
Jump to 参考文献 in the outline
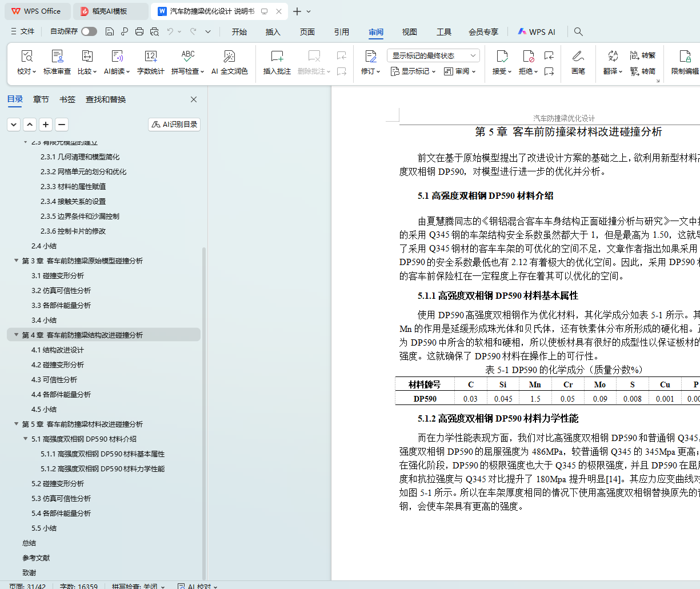[36, 558]
